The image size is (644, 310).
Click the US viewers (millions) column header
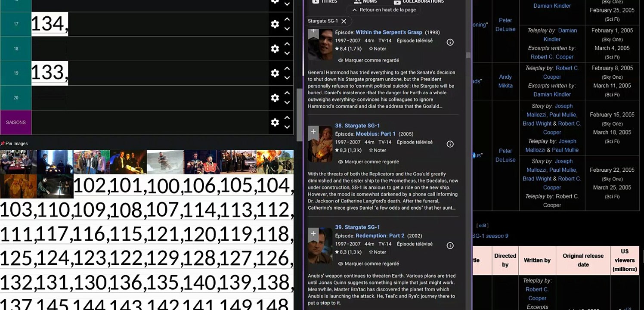pyautogui.click(x=625, y=260)
